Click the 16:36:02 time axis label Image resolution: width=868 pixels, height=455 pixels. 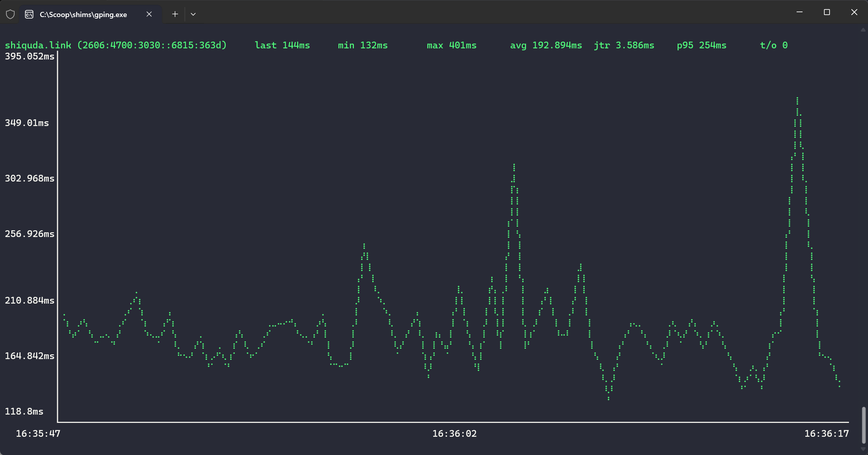[x=454, y=434]
